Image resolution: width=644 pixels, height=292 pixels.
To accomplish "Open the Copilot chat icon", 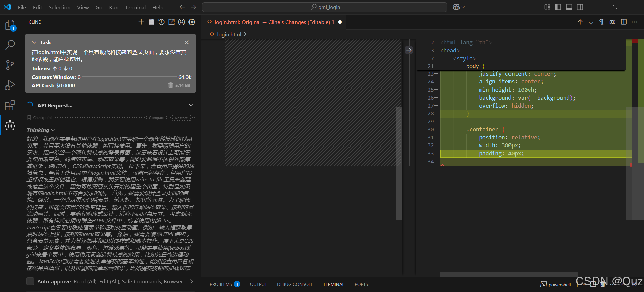I will pyautogui.click(x=456, y=7).
